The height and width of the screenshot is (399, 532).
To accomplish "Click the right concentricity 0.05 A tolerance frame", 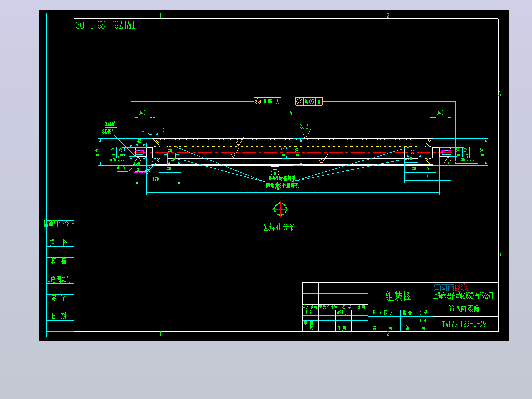I will (309, 101).
